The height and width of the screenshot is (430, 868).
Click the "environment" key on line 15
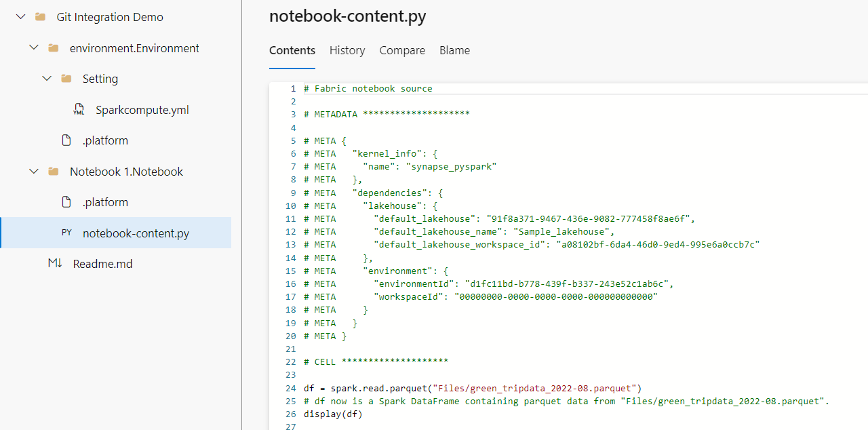tap(397, 271)
